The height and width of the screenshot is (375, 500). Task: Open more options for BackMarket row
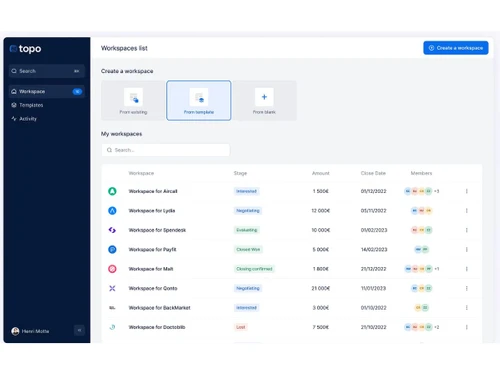467,308
